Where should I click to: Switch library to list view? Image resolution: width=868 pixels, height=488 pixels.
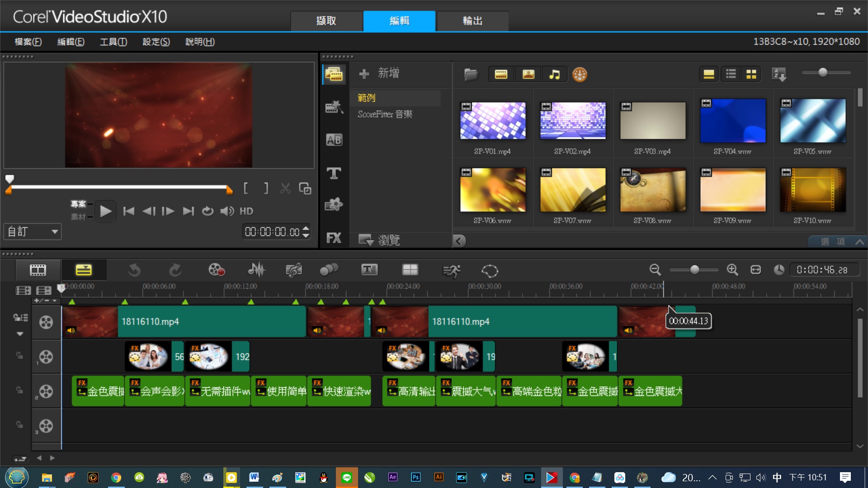point(731,74)
